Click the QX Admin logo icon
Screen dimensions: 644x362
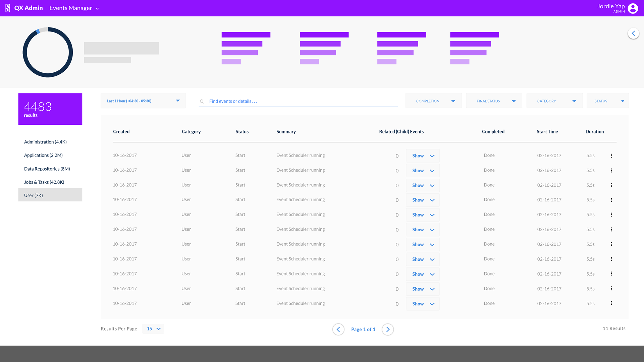8,8
